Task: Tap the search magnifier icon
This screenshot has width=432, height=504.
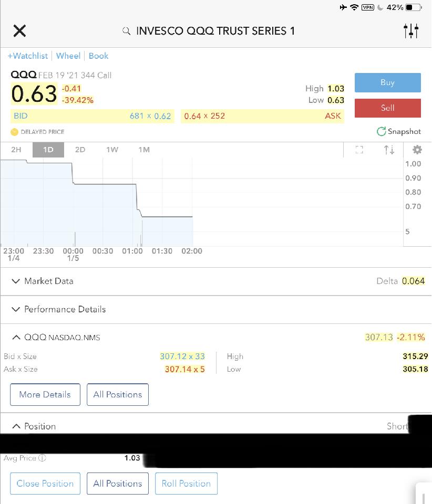Action: tap(127, 31)
